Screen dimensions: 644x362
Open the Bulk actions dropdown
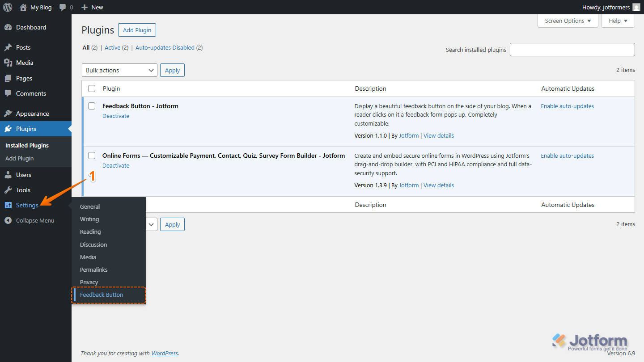click(x=119, y=70)
